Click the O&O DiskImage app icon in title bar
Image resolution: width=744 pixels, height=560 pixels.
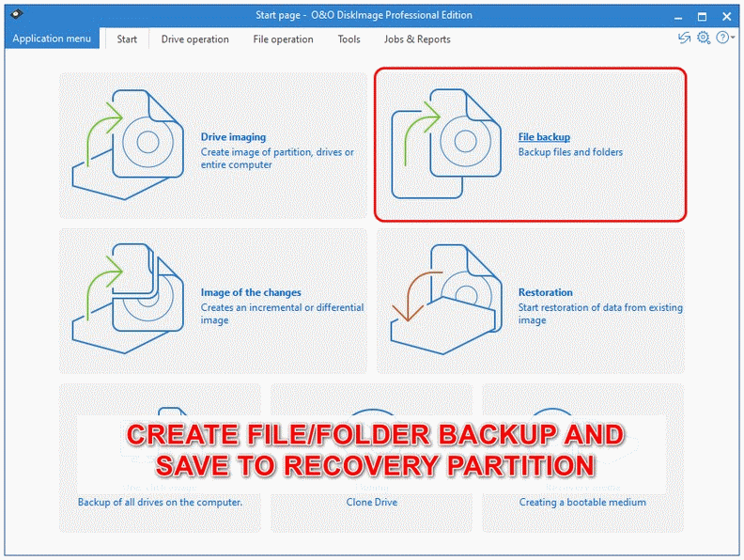coord(17,14)
